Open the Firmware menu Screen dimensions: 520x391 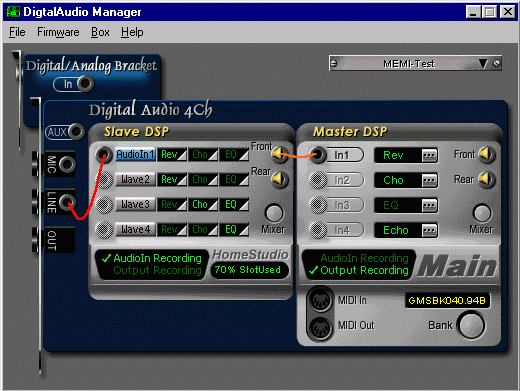coord(58,32)
